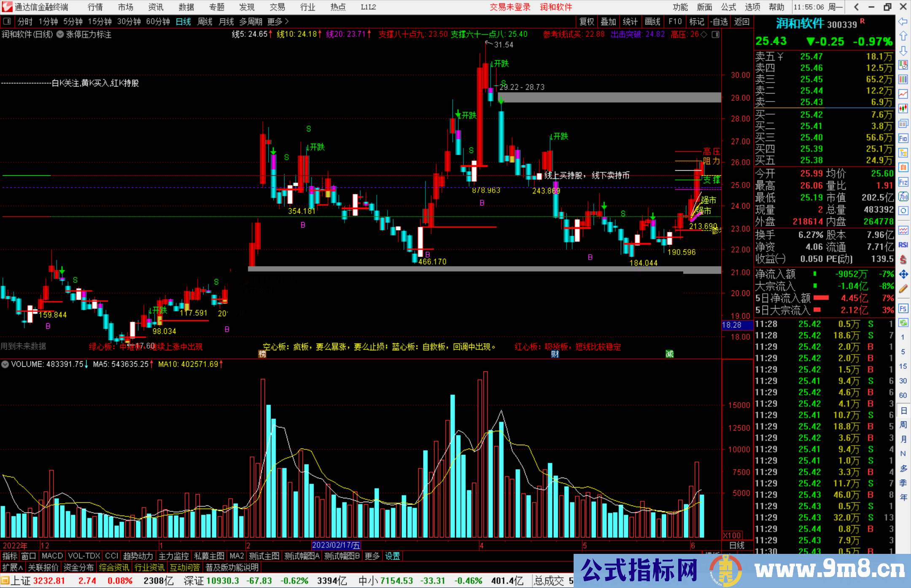Click the 返回 button

pyautogui.click(x=741, y=21)
